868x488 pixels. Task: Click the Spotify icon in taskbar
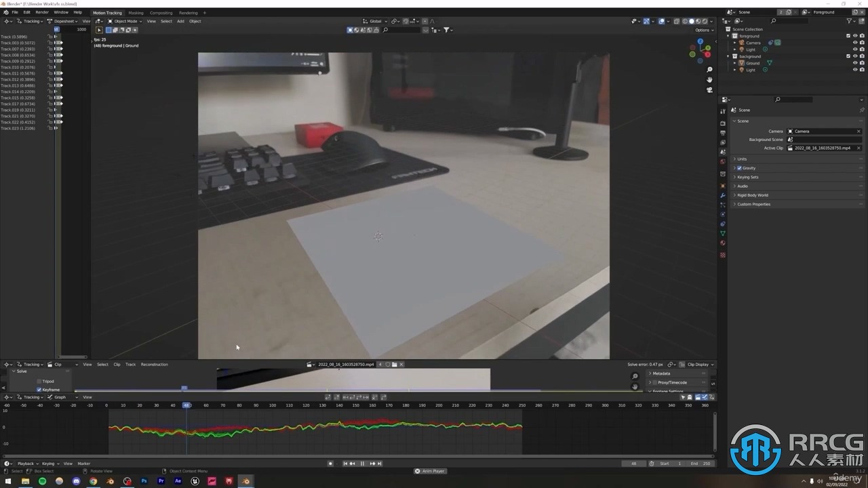tap(42, 481)
